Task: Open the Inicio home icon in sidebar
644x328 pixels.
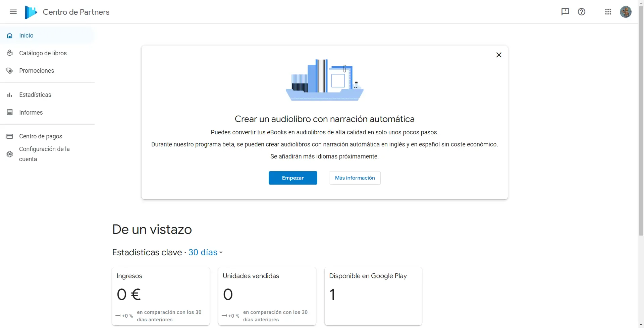Action: pyautogui.click(x=10, y=35)
